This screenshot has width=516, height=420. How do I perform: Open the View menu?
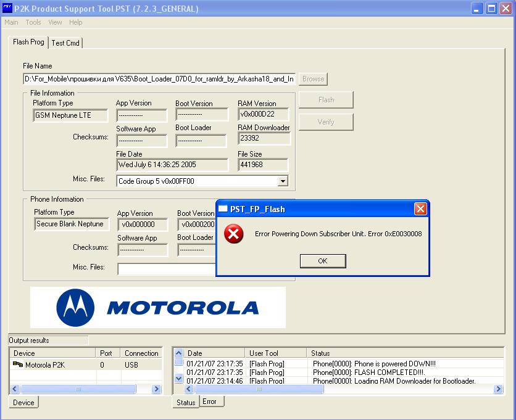(55, 22)
